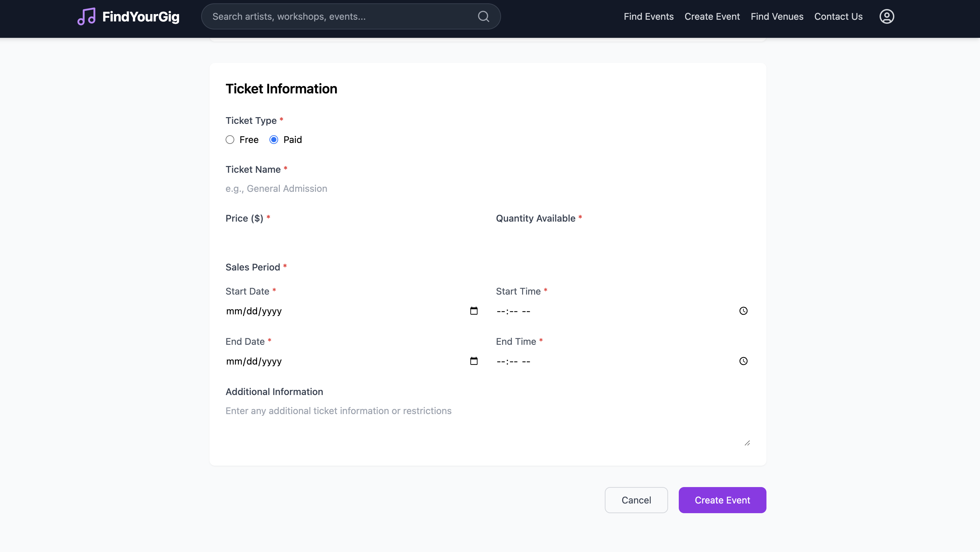Select the Paid ticket type
This screenshot has width=980, height=552.
[273, 140]
